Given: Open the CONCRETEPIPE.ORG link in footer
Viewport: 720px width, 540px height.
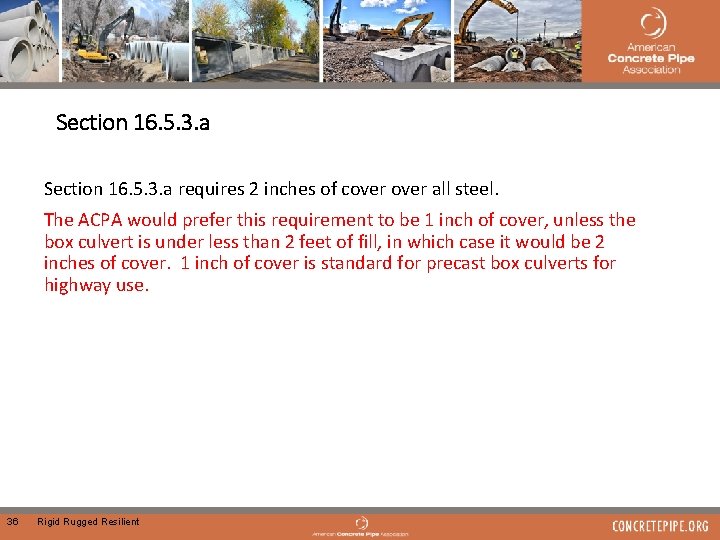Looking at the screenshot, I should point(660,526).
